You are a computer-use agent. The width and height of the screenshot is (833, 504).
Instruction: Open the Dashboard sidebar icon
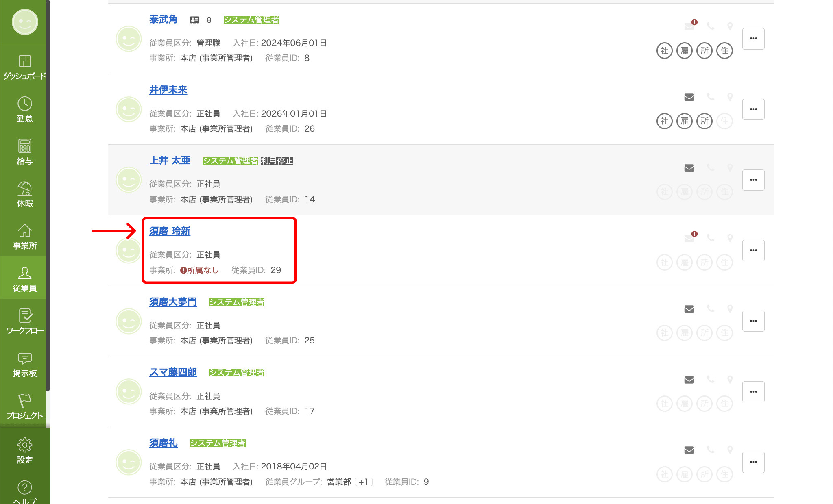[x=24, y=62]
